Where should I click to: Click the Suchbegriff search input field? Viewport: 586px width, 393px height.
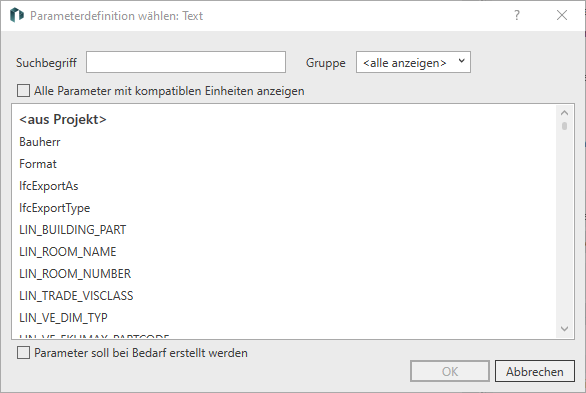186,62
